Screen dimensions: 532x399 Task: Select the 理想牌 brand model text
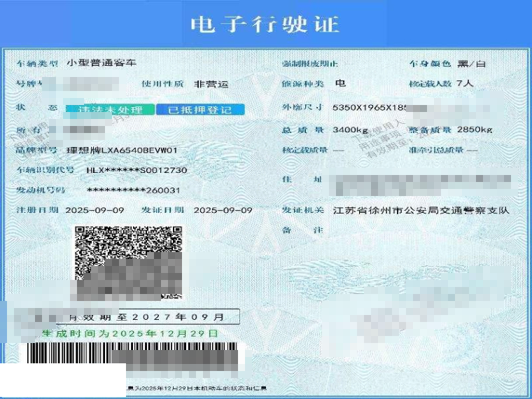click(x=122, y=150)
